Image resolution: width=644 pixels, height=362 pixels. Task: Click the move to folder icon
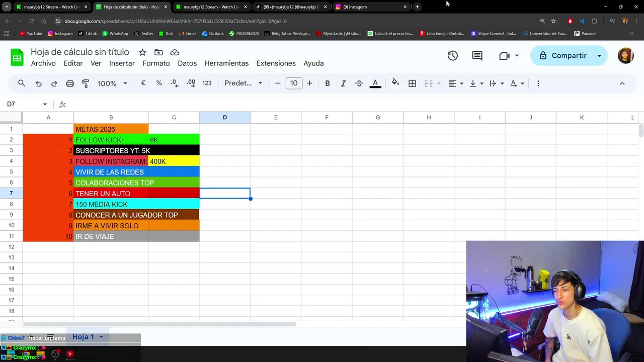coord(158,52)
